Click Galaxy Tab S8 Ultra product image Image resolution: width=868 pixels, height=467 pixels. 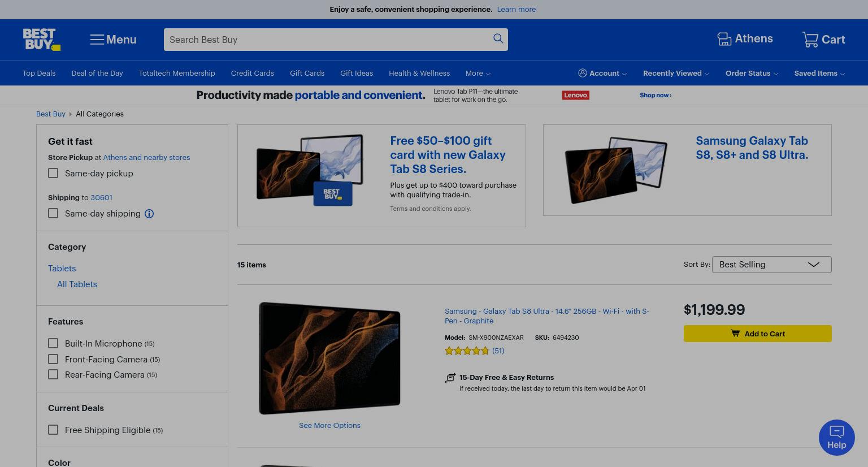pos(329,358)
